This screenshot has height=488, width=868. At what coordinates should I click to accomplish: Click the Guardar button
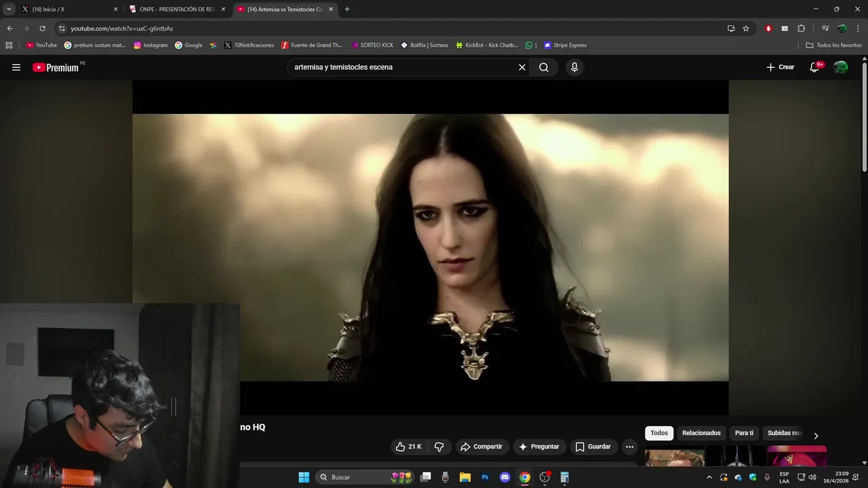593,447
